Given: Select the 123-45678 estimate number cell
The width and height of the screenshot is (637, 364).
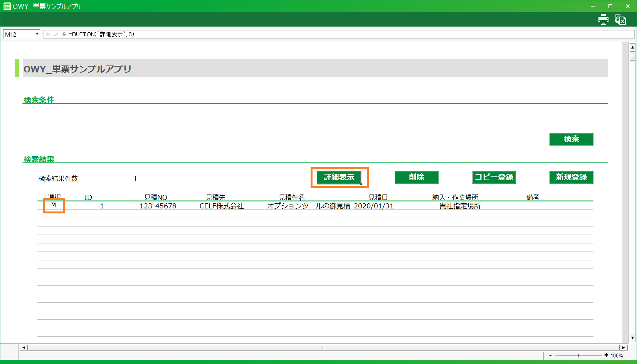Looking at the screenshot, I should pyautogui.click(x=158, y=206).
